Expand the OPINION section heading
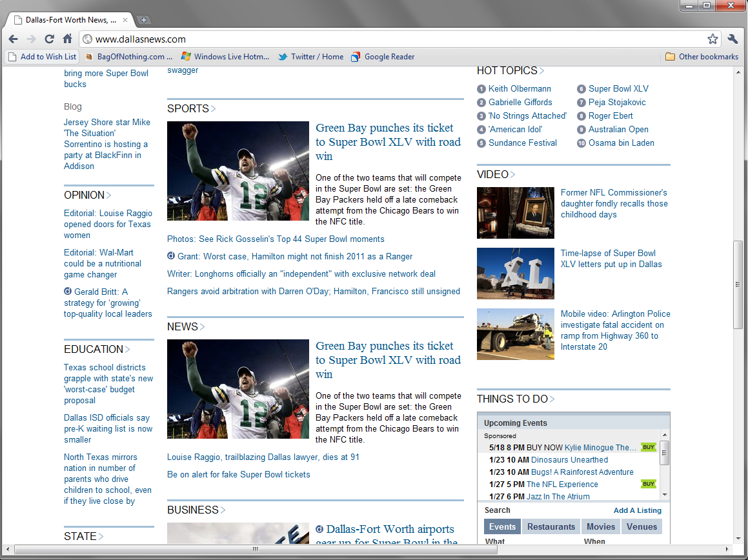This screenshot has width=748, height=560. tap(88, 195)
